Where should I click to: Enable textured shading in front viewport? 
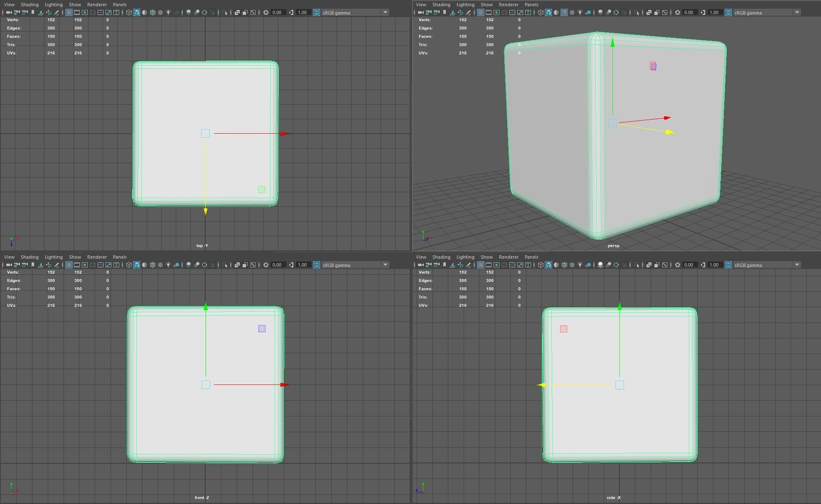click(x=160, y=265)
